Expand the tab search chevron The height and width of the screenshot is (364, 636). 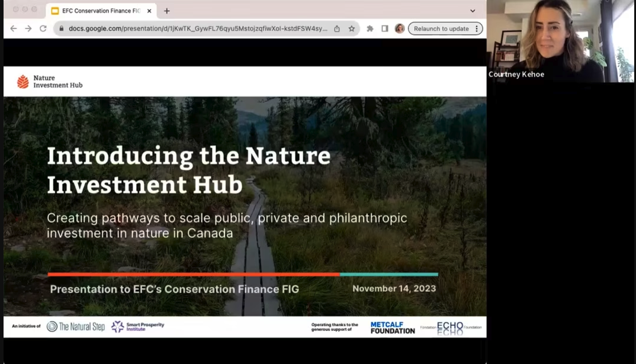[x=473, y=11]
